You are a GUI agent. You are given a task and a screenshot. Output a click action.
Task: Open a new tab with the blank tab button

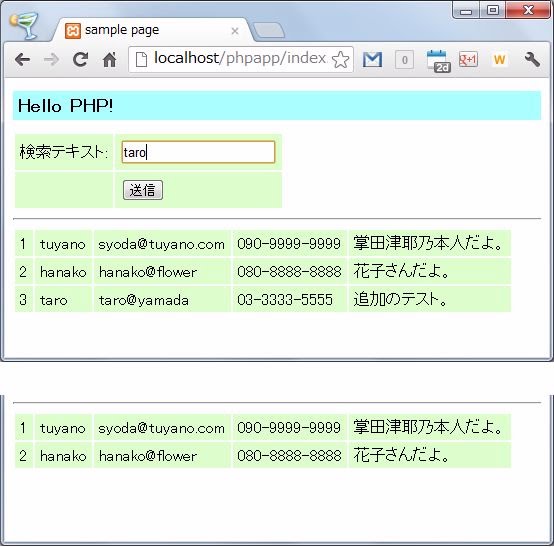(x=269, y=30)
